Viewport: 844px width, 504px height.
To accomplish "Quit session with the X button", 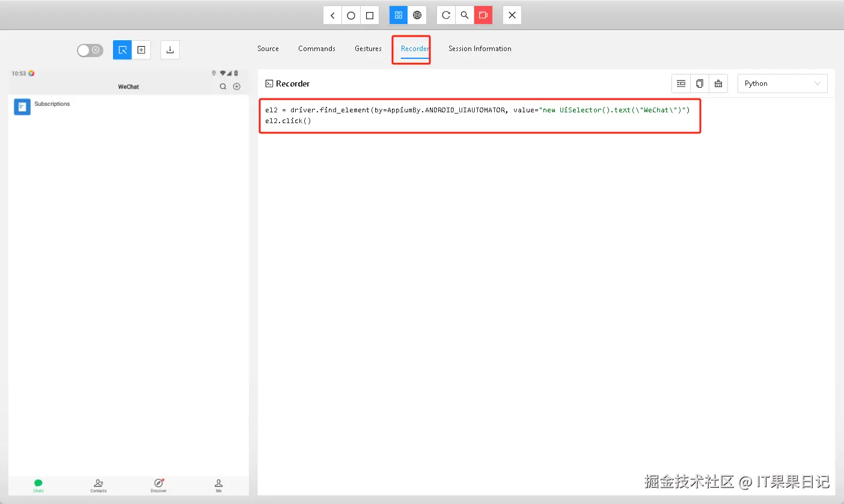I will click(512, 15).
